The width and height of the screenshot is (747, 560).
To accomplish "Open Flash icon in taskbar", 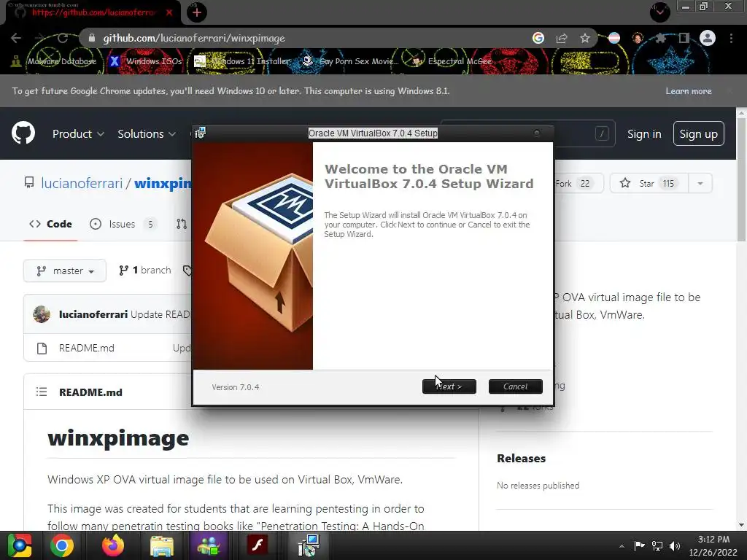I will pos(258,545).
